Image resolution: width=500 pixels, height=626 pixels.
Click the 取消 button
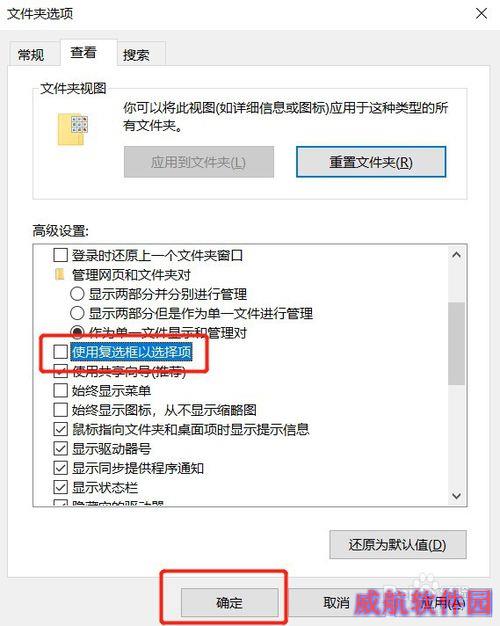pos(336,602)
